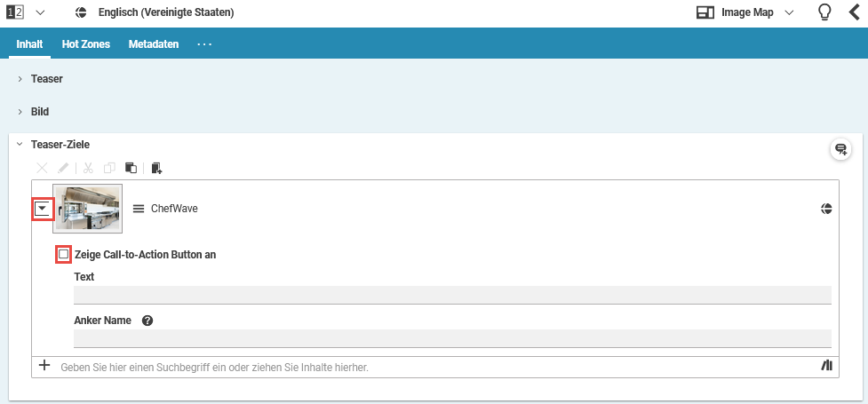Click the add comment icon in Teaser-Ziele
Viewport: 868px width, 404px height.
click(x=840, y=149)
